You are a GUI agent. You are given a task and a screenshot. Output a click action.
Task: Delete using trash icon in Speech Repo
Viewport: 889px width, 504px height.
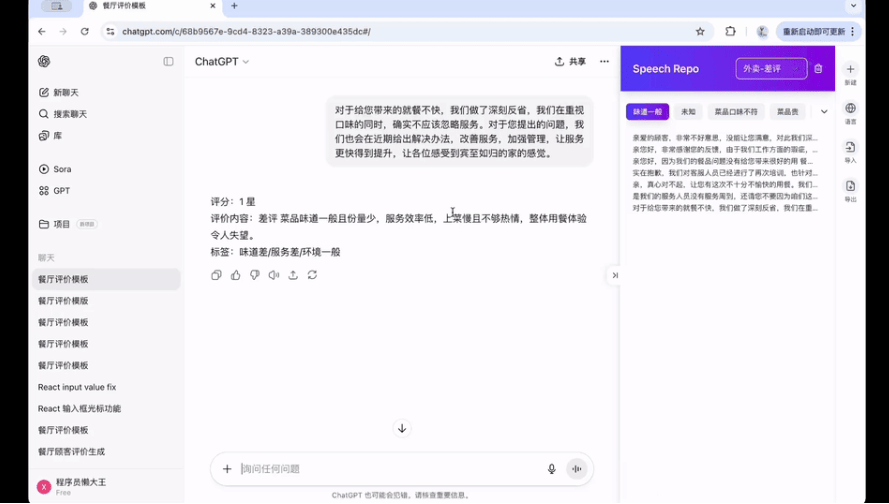(x=818, y=69)
